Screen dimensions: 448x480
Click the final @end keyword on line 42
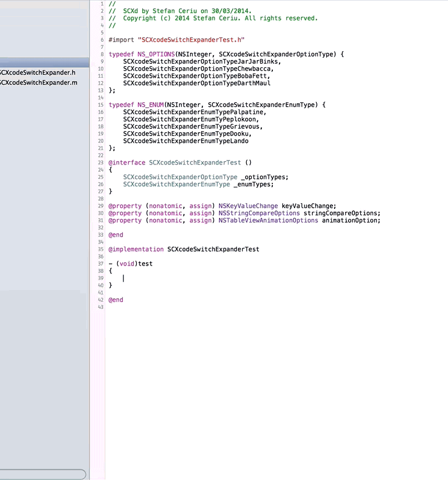(116, 299)
